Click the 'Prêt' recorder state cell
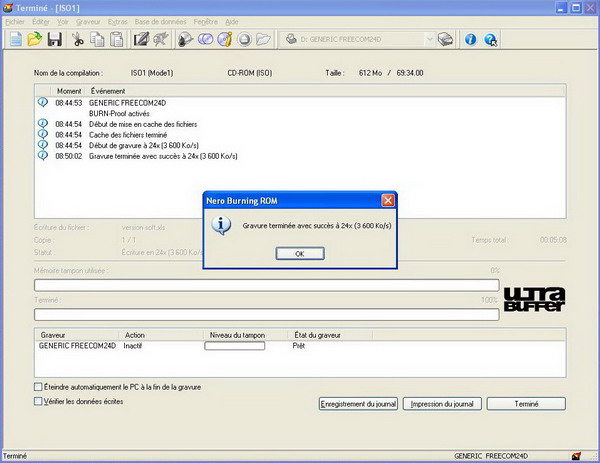This screenshot has height=463, width=600. click(x=298, y=346)
